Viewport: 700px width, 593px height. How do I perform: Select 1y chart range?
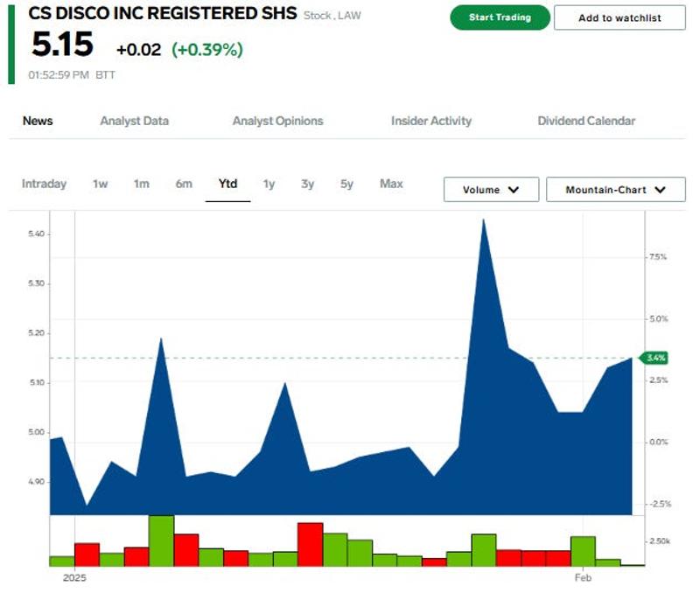click(x=269, y=184)
